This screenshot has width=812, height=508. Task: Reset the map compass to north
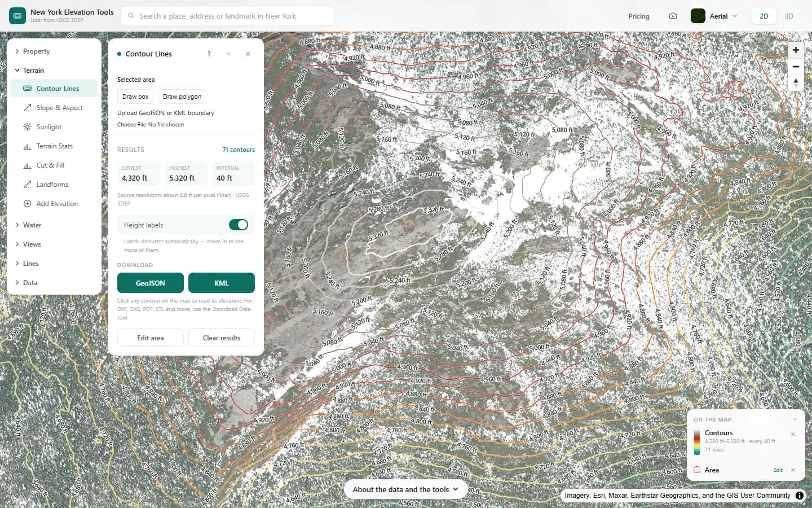(796, 82)
